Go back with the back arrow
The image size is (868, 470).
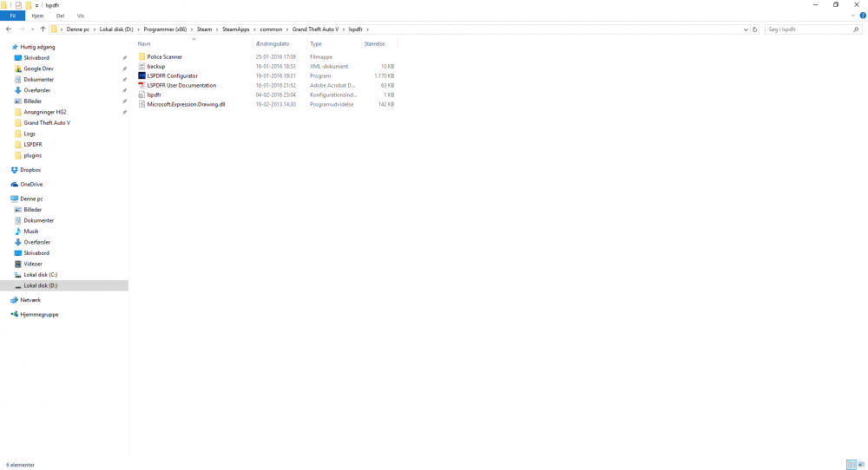[9, 29]
